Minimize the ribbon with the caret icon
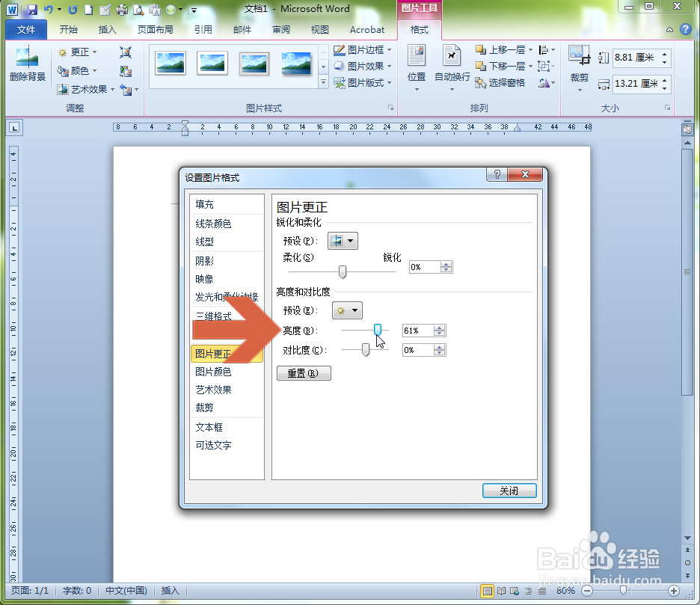 669,30
